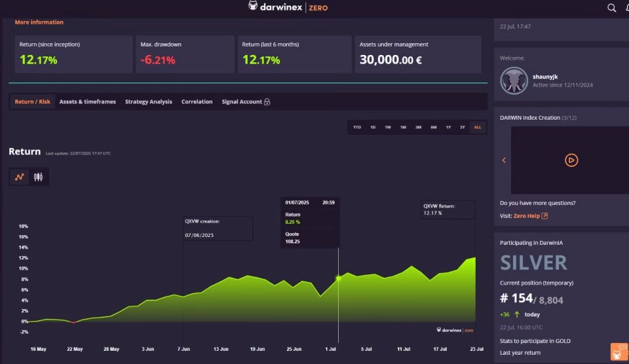
Task: Go to previous video with left chevron
Action: pos(504,160)
